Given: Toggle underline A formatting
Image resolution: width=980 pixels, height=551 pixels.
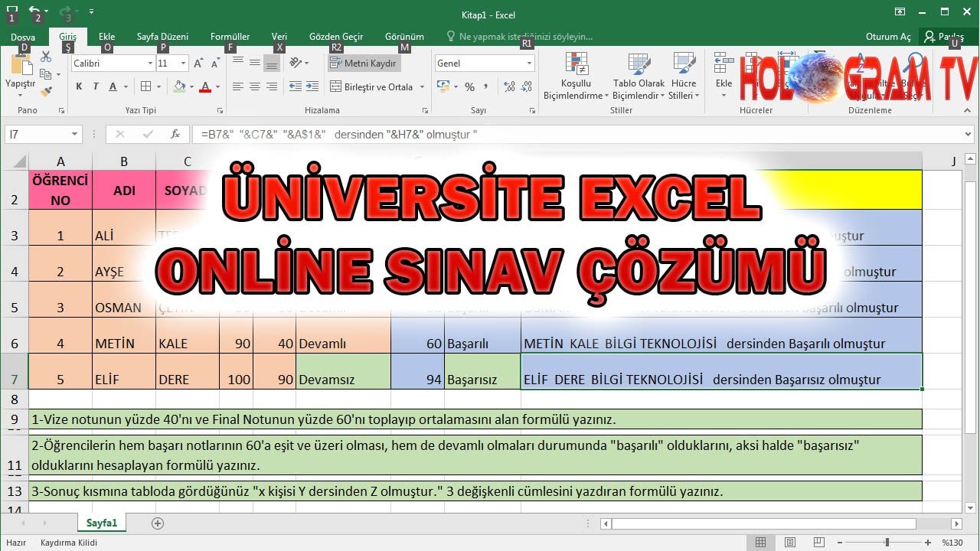Looking at the screenshot, I should pyautogui.click(x=113, y=86).
